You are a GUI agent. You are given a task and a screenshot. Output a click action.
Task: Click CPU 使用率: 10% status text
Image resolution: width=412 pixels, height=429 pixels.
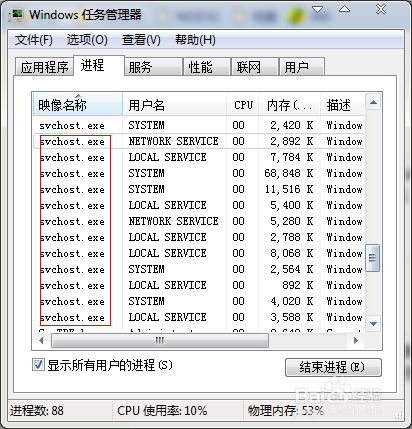pyautogui.click(x=162, y=410)
